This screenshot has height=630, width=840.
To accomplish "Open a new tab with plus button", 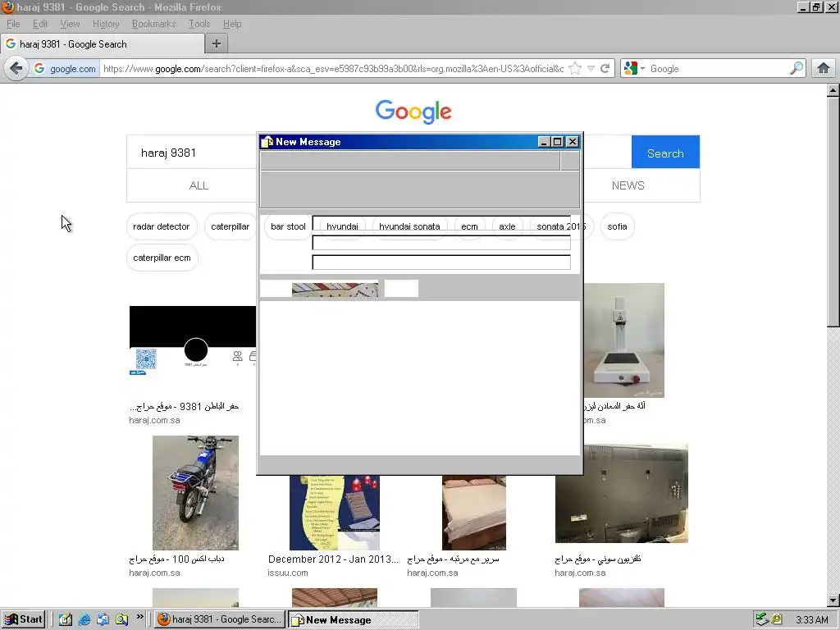I will pos(217,44).
